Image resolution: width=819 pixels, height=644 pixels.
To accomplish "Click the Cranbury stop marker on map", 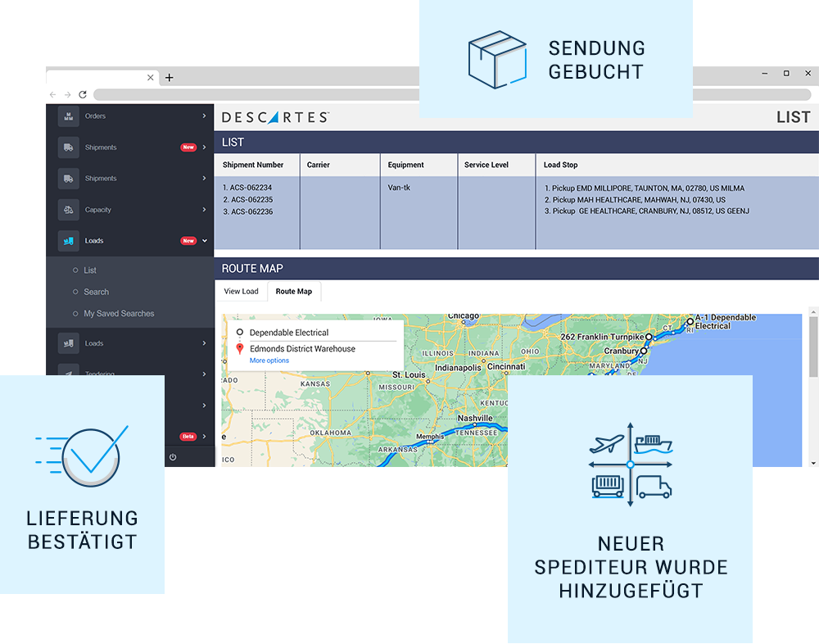I will click(x=644, y=351).
